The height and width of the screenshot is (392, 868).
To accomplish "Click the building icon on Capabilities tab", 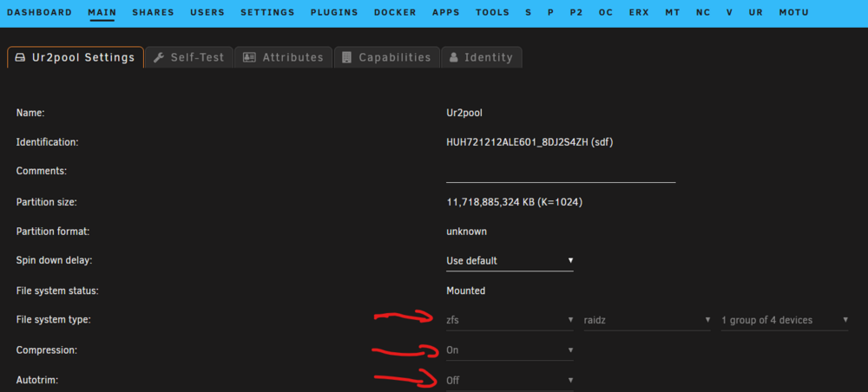I will click(x=347, y=57).
